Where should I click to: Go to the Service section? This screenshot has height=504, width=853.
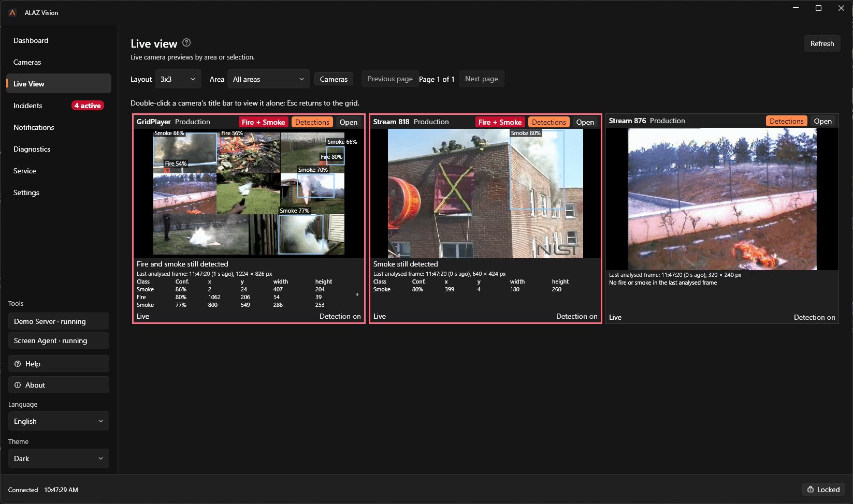click(x=59, y=171)
